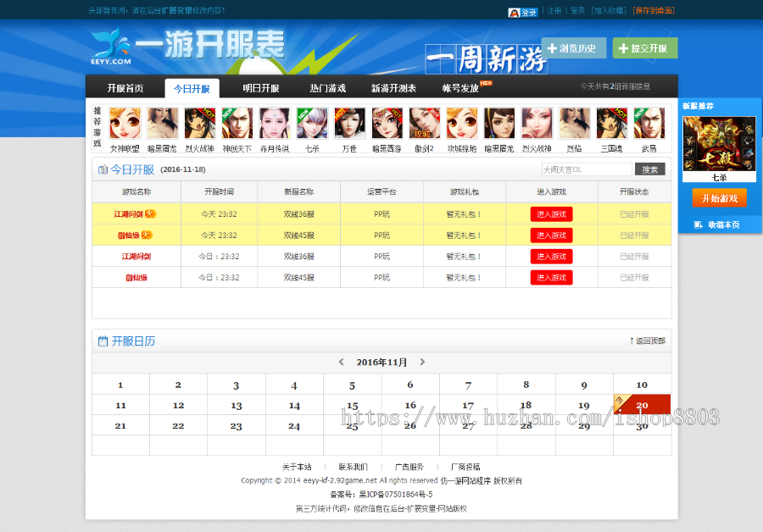Image resolution: width=763 pixels, height=532 pixels.
Task: Open the 女神联盟 game icon
Action: pos(125,124)
